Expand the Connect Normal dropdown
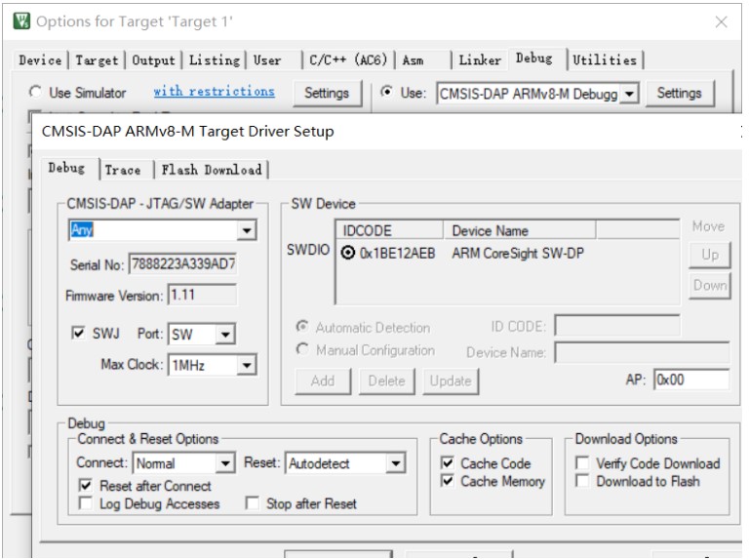The image size is (749, 560). click(225, 463)
